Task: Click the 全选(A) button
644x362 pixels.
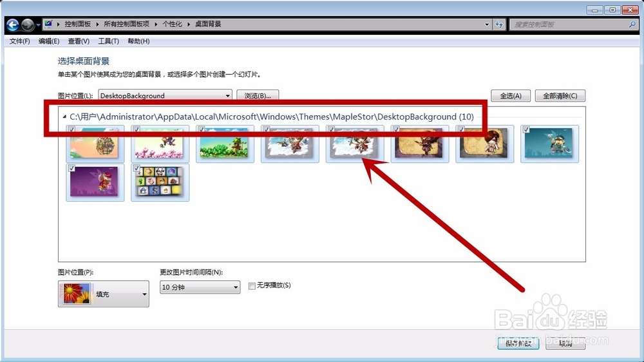Action: [511, 96]
